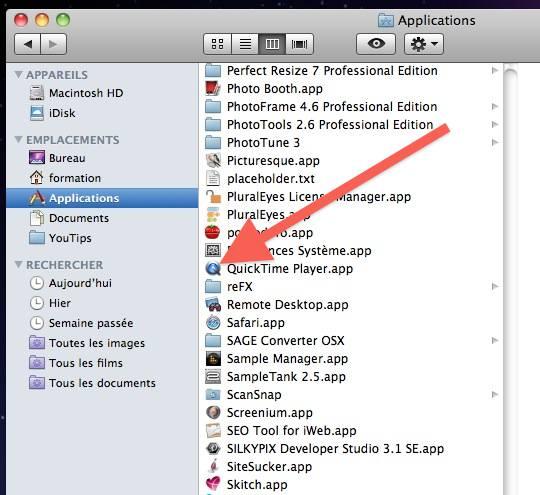Select the SampleTank 2.5.app icon
This screenshot has width=540, height=495.
coord(213,377)
